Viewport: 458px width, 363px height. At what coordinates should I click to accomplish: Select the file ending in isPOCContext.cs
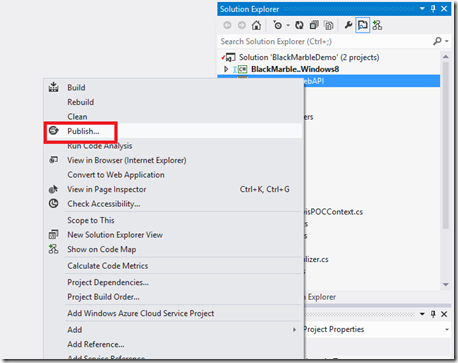333,212
